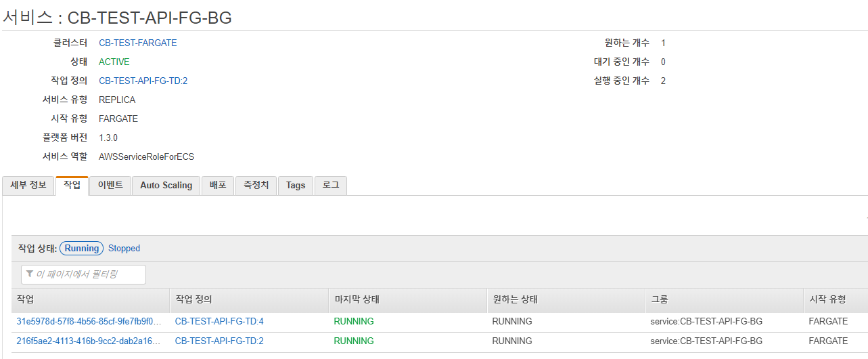Click FARGATE launch type in TD:4 row
Image resolution: width=868 pixels, height=359 pixels.
click(x=828, y=321)
